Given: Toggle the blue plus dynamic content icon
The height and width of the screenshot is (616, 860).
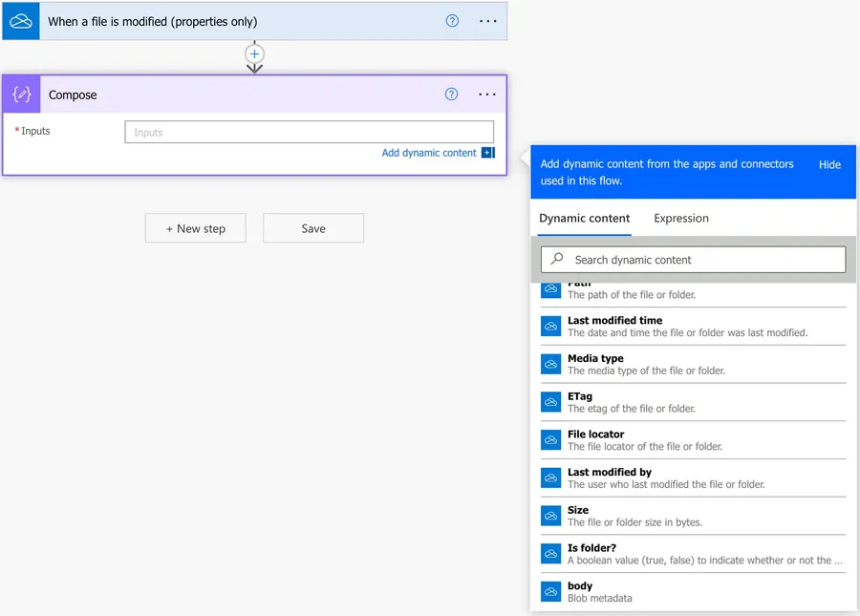Looking at the screenshot, I should (x=487, y=153).
